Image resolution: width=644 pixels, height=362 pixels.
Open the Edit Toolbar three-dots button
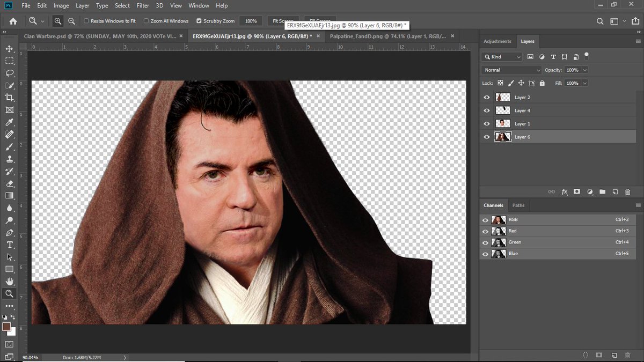[x=9, y=306]
